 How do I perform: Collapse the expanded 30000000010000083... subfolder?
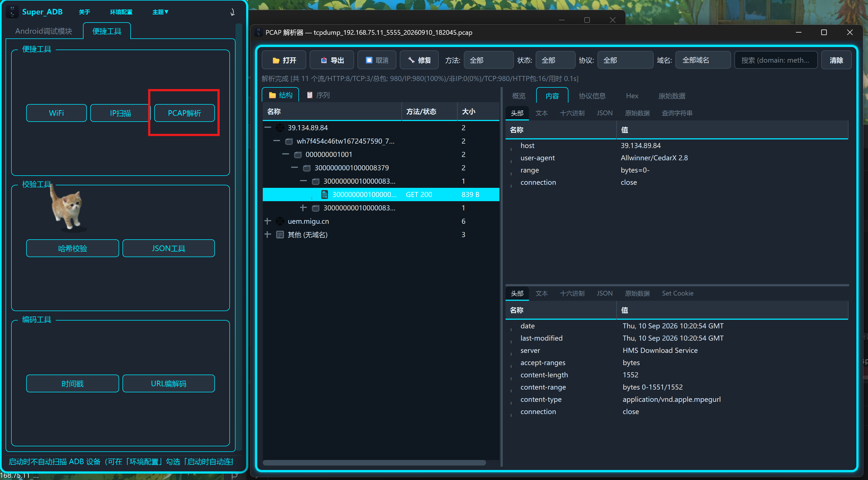coord(304,181)
